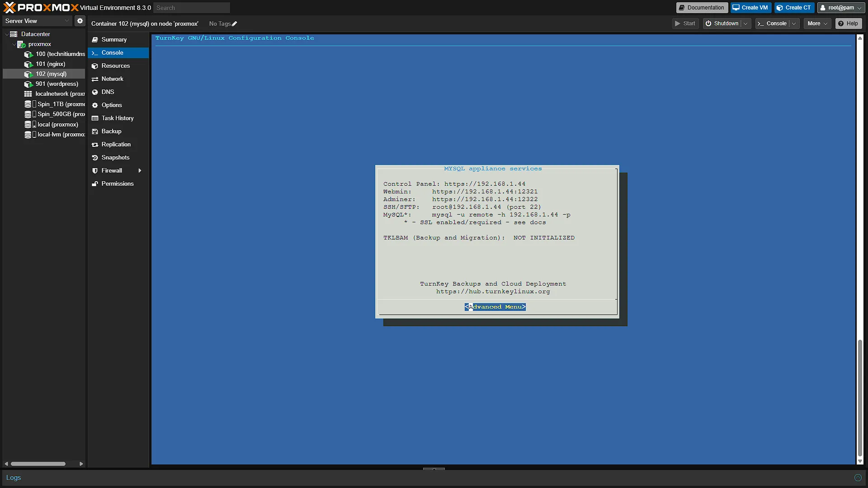Select container 901 (wordpress) icon
868x488 pixels.
point(28,84)
